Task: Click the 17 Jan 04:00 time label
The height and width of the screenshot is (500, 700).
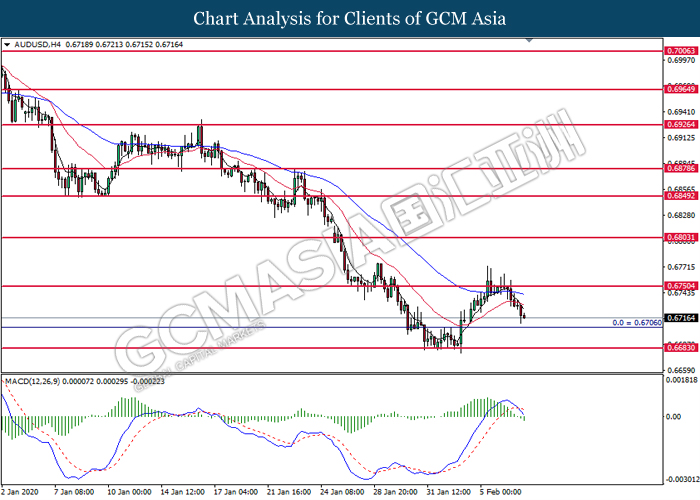Action: (238, 491)
